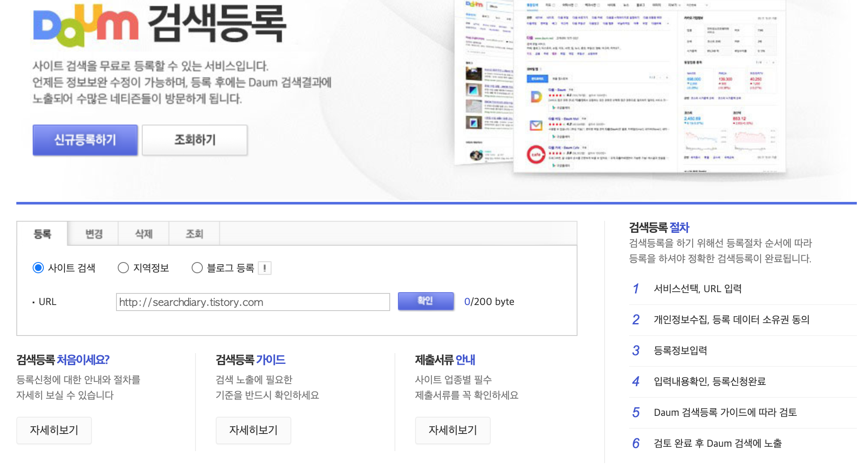Switch to the 등록 tab
Screen dimensions: 868x476
[x=42, y=234]
